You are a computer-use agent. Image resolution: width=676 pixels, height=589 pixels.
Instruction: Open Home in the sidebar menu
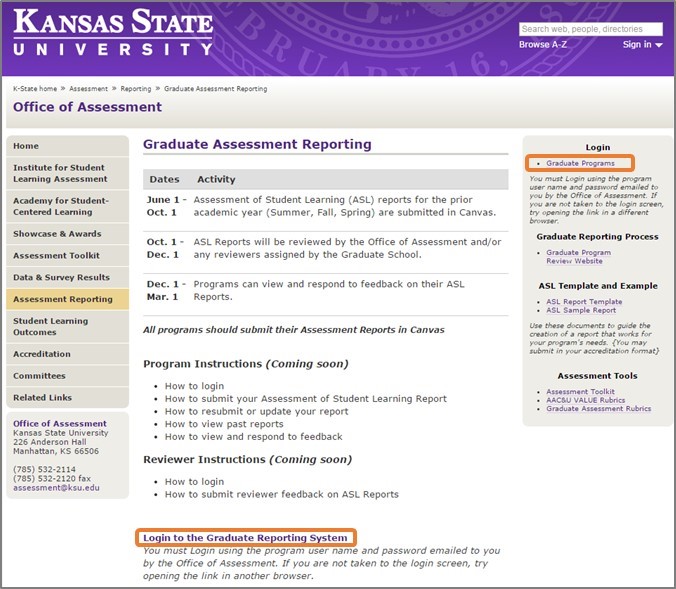click(x=68, y=146)
